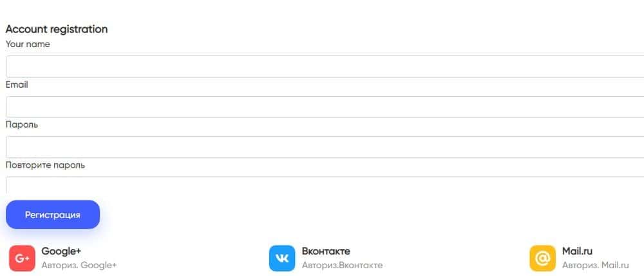Click the Email field label
The height and width of the screenshot is (276, 644).
[17, 84]
